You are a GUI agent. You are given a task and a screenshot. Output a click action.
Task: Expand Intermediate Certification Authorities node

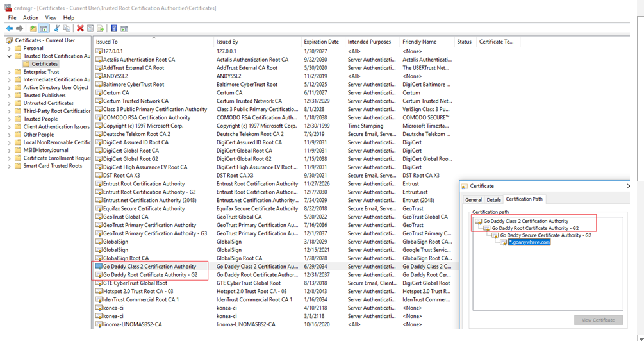10,79
